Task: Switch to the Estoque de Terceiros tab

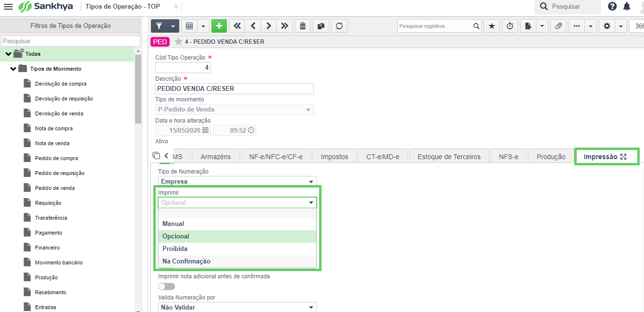Action: coord(449,157)
